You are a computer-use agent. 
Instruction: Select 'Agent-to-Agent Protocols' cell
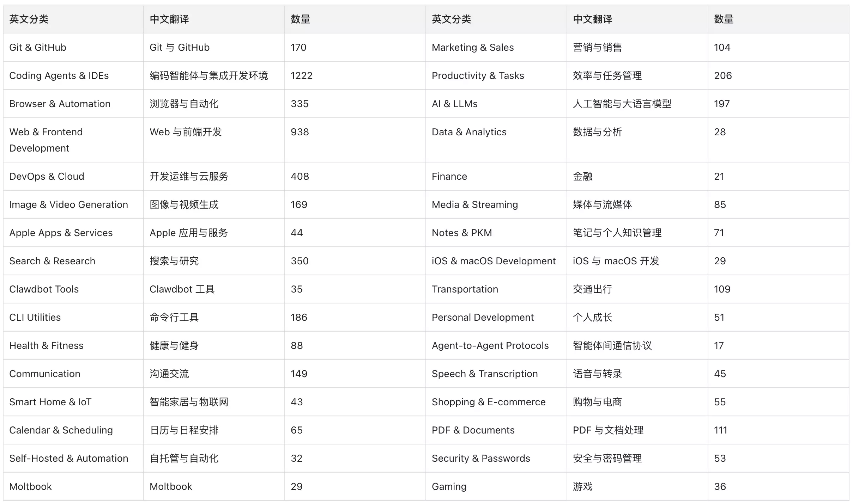(x=490, y=345)
